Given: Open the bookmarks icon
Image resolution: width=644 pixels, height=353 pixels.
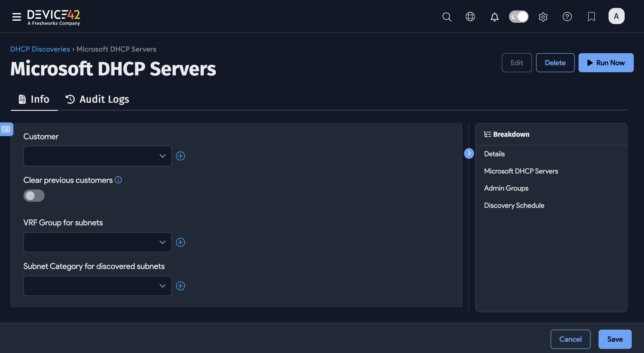Looking at the screenshot, I should [591, 17].
